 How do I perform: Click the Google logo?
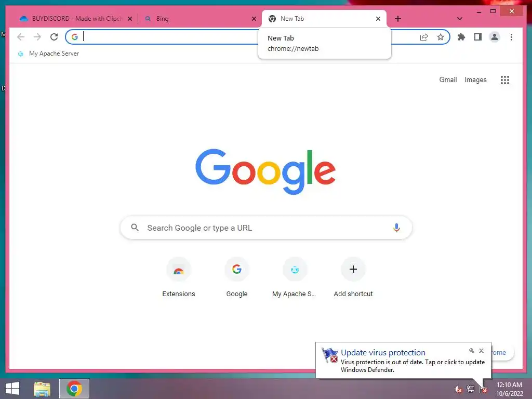[x=265, y=171]
